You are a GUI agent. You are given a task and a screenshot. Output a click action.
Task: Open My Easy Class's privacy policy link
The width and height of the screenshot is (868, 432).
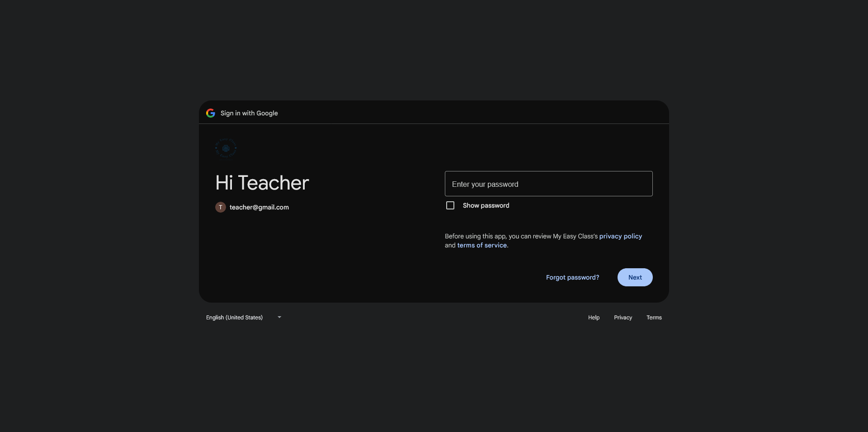click(621, 236)
